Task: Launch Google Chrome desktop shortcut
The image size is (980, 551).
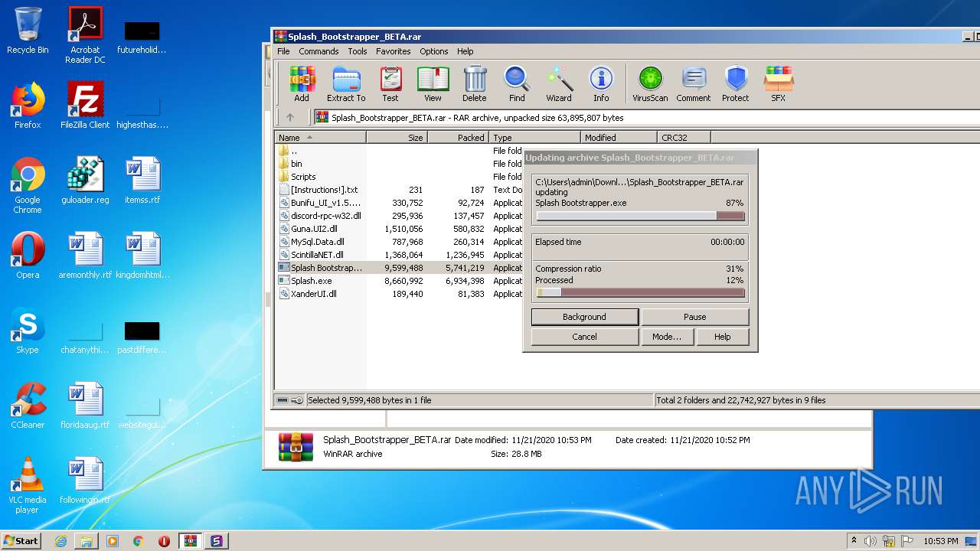Action: pyautogui.click(x=28, y=186)
